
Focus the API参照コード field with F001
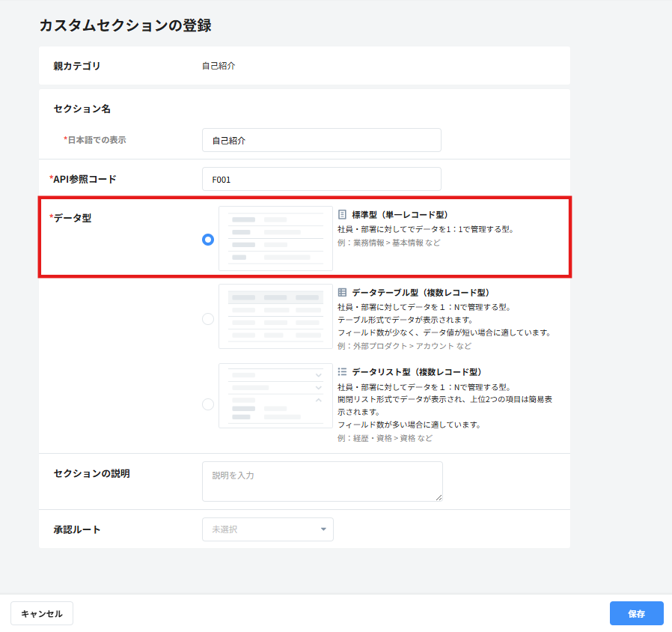[x=322, y=179]
